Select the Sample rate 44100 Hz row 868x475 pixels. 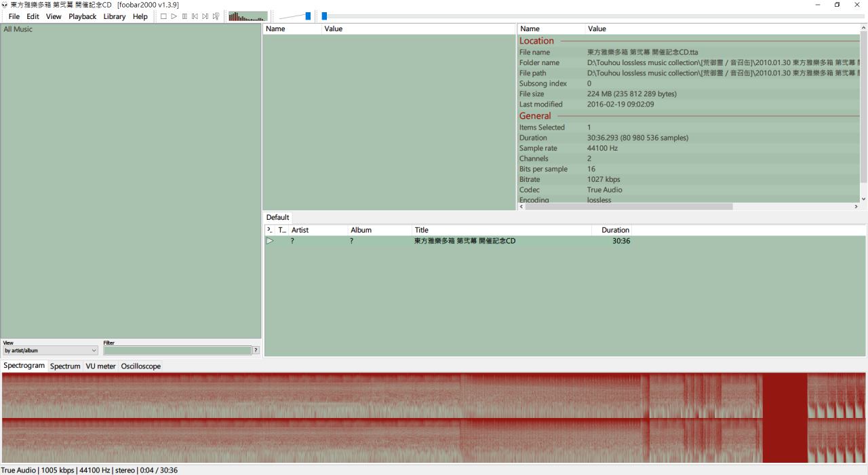688,148
